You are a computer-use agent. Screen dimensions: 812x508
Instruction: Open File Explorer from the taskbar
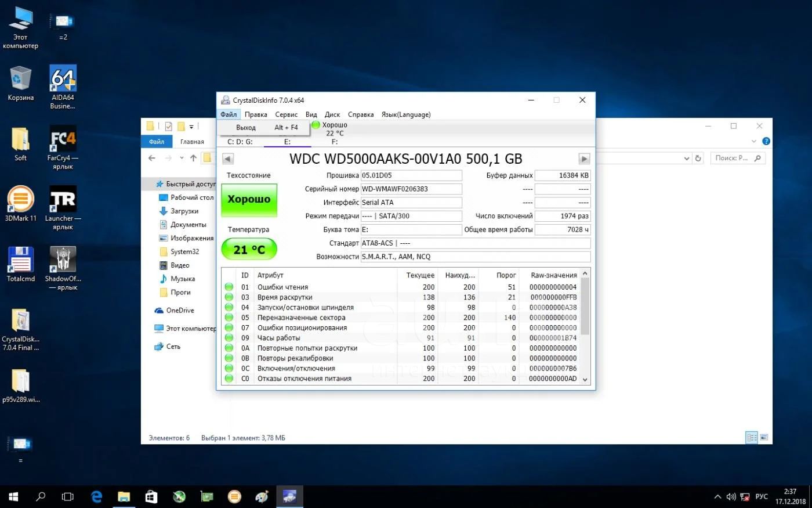pos(124,497)
